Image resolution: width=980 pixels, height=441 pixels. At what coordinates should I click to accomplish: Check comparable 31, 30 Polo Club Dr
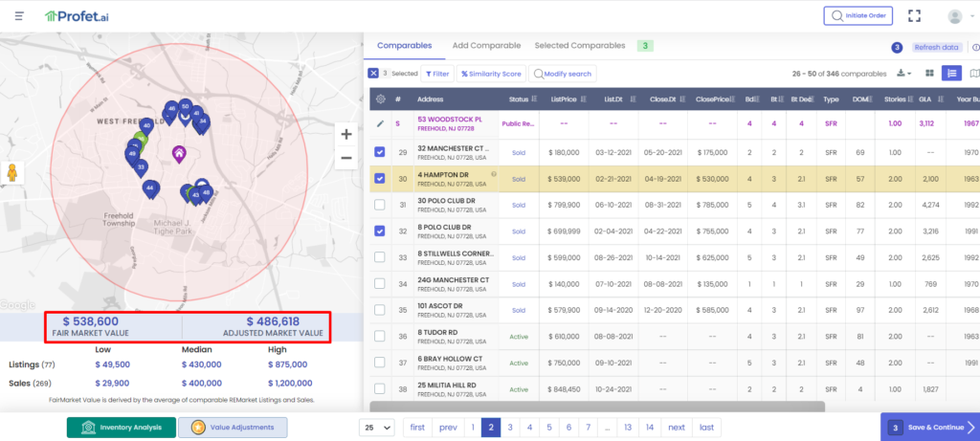tap(379, 205)
